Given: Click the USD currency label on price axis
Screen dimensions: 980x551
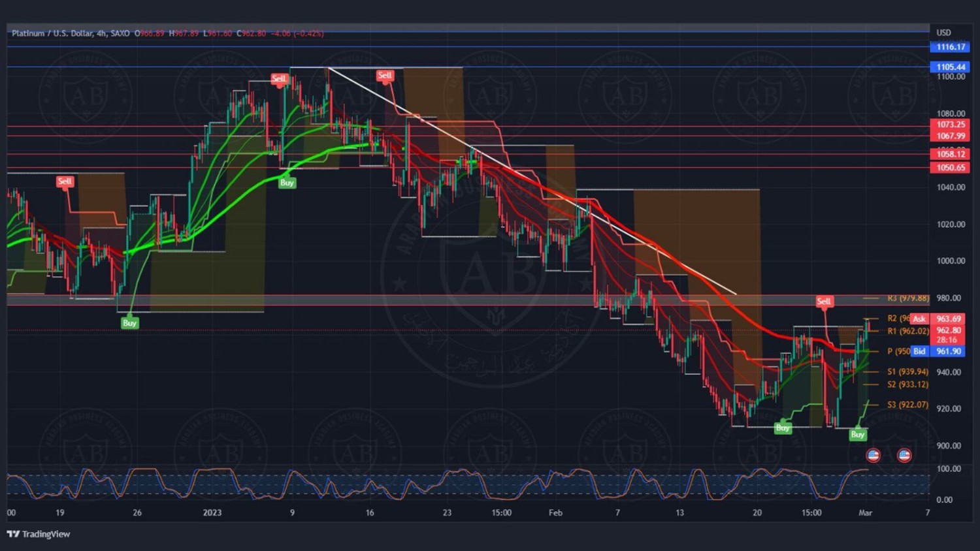Looking at the screenshot, I should tap(943, 33).
